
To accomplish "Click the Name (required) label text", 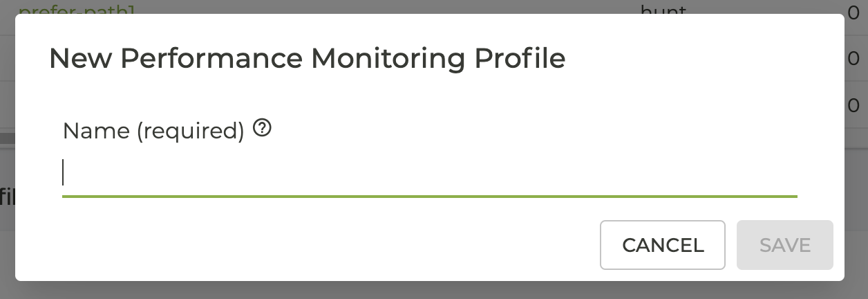I will [153, 130].
